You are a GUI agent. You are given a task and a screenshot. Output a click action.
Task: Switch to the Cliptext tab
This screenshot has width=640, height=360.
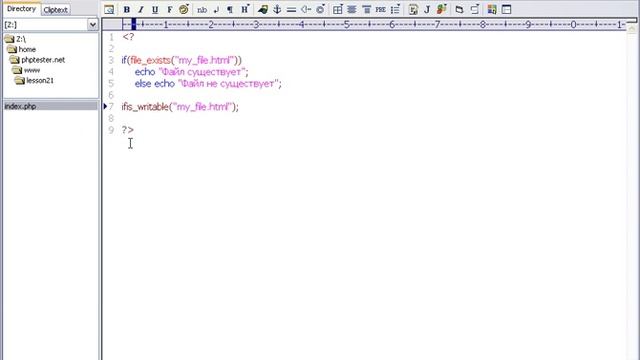(x=56, y=10)
